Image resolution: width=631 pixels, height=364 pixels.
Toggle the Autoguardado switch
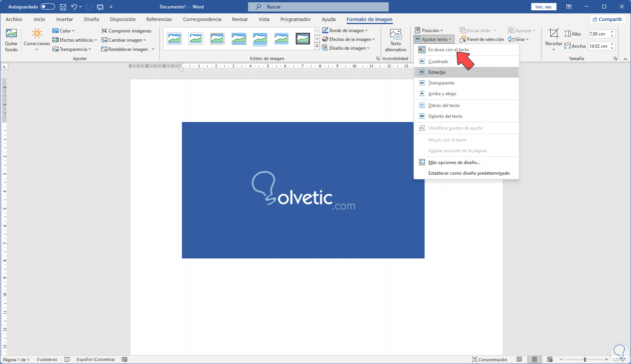coord(48,7)
